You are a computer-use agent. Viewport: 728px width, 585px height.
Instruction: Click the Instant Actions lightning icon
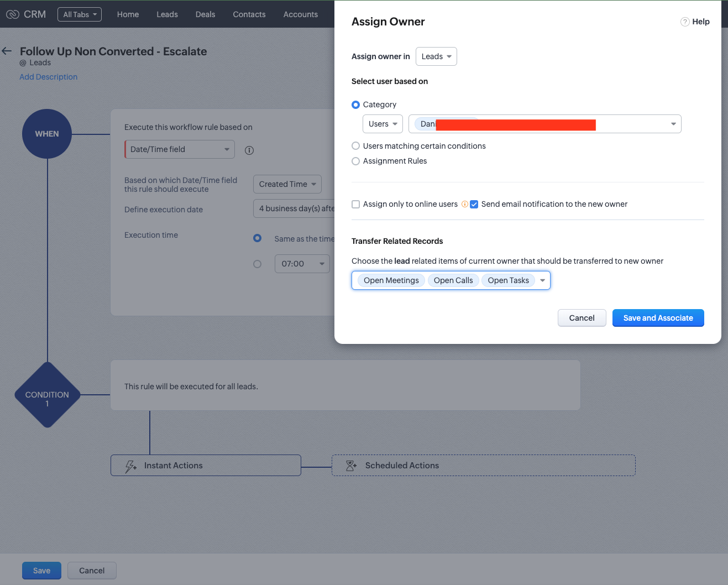pos(130,466)
